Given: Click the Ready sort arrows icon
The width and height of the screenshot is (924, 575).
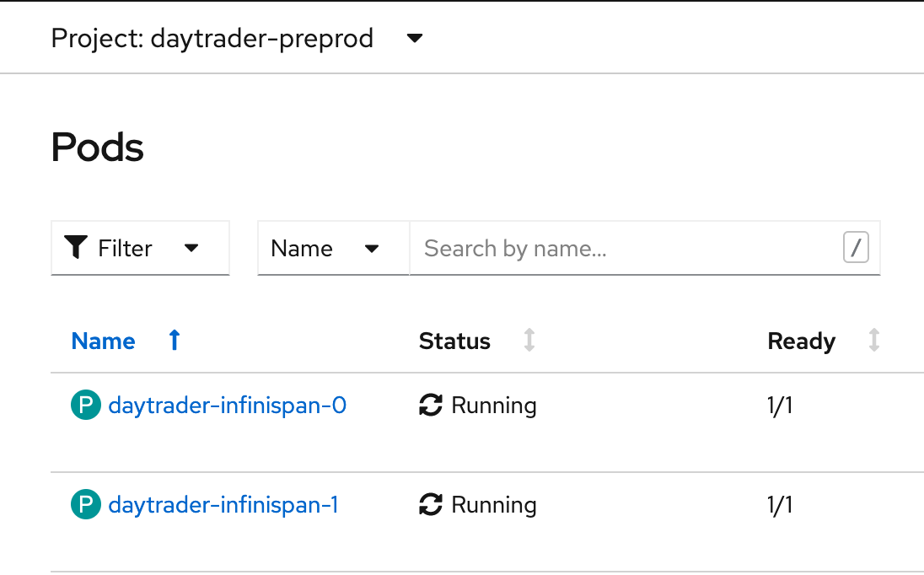Looking at the screenshot, I should click(x=874, y=340).
